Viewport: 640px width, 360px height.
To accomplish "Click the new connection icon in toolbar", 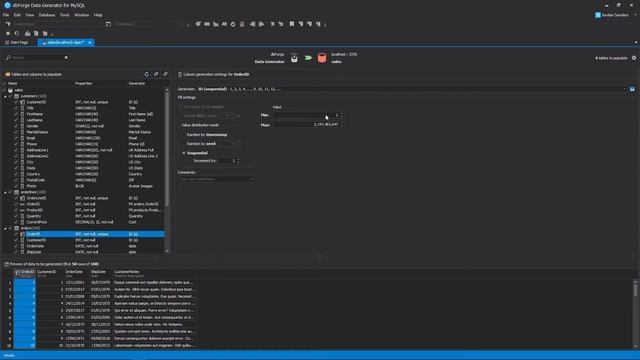I will [x=8, y=24].
